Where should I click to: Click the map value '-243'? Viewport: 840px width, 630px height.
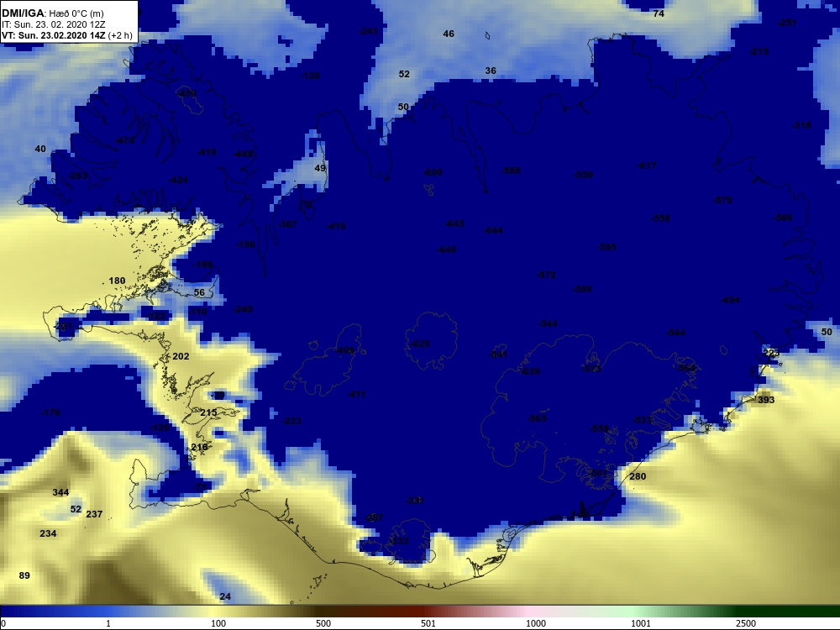pos(368,32)
